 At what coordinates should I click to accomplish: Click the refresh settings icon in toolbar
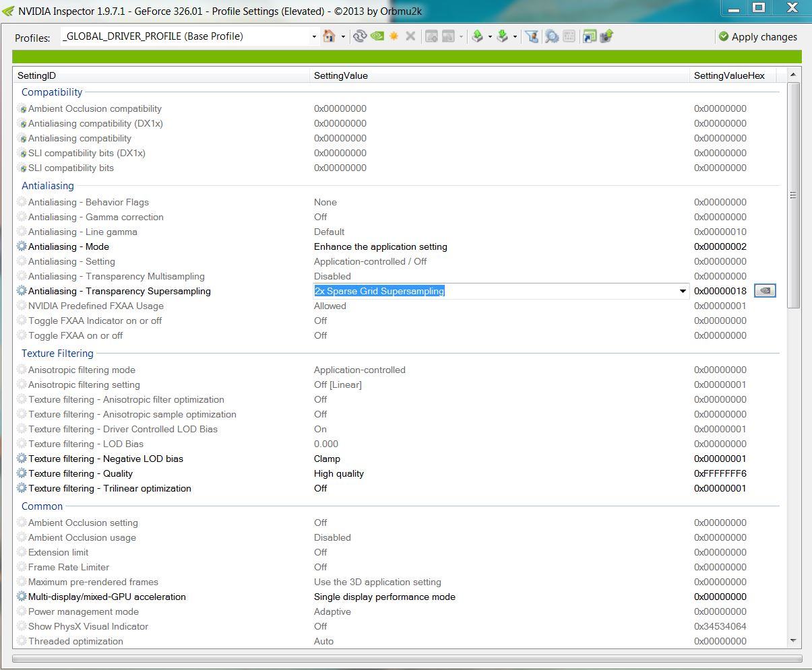(360, 36)
